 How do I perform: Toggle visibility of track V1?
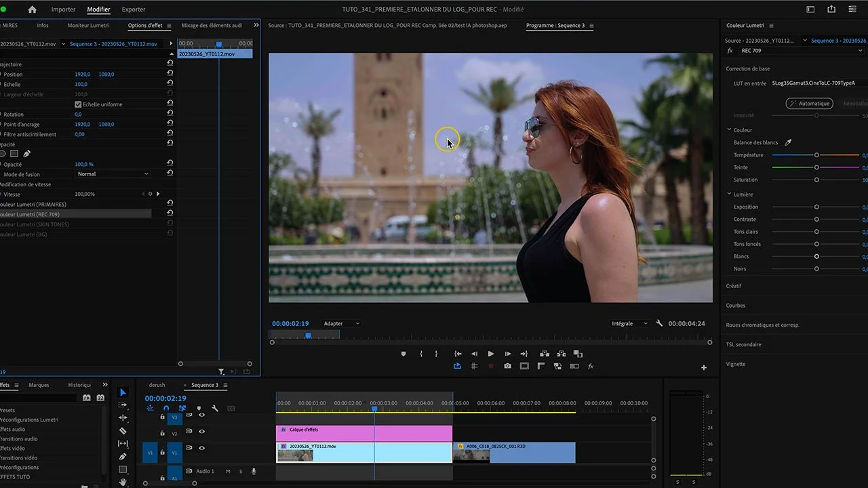[201, 447]
